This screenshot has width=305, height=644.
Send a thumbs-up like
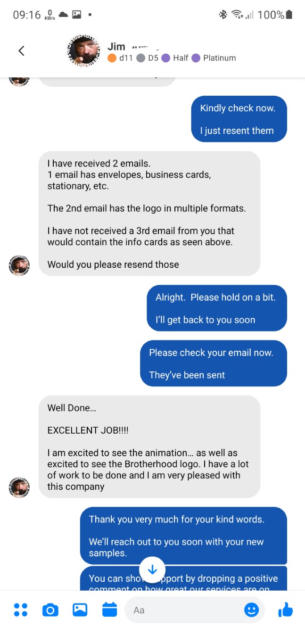point(286,610)
